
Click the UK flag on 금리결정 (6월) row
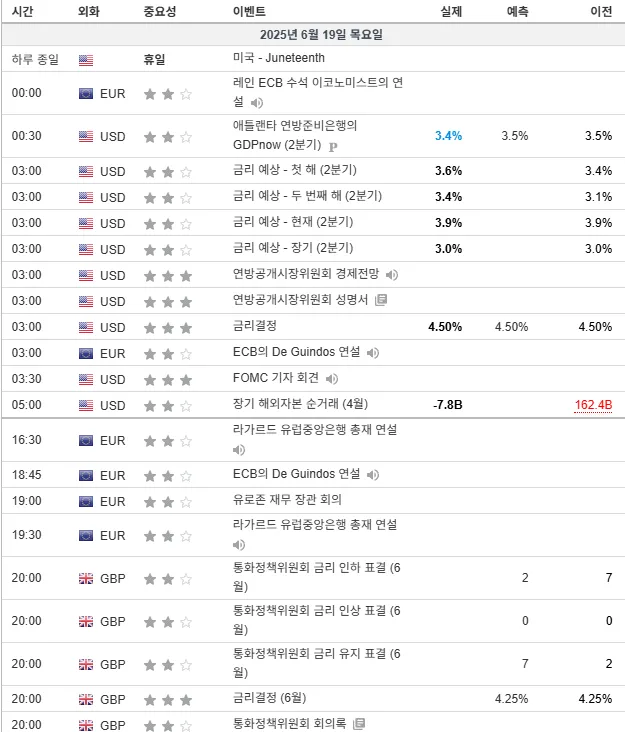click(86, 699)
